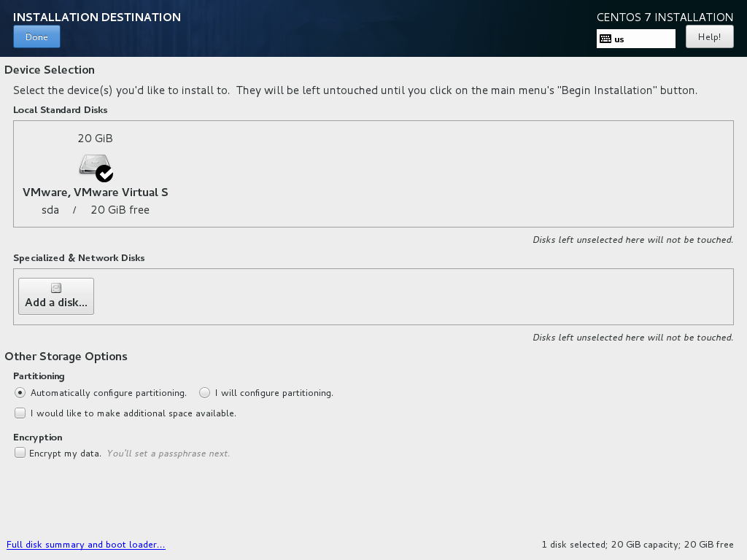Open the Help! panel
The width and height of the screenshot is (747, 560).
[708, 36]
